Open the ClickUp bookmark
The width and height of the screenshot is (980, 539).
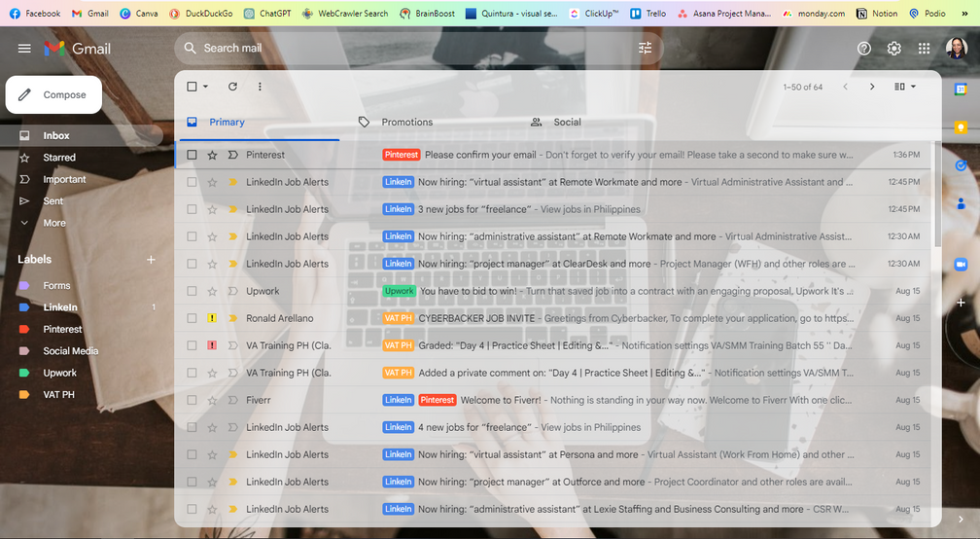pos(594,13)
